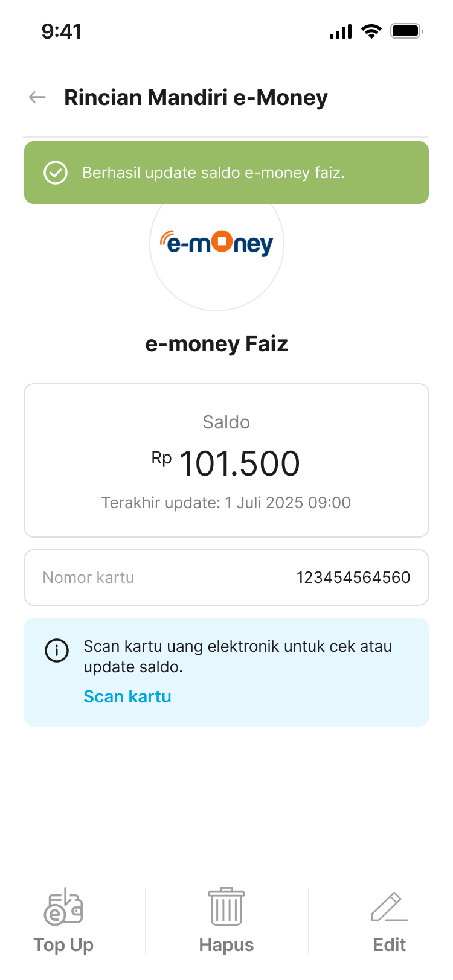Tap the back arrow icon
The image size is (453, 980).
[x=37, y=97]
